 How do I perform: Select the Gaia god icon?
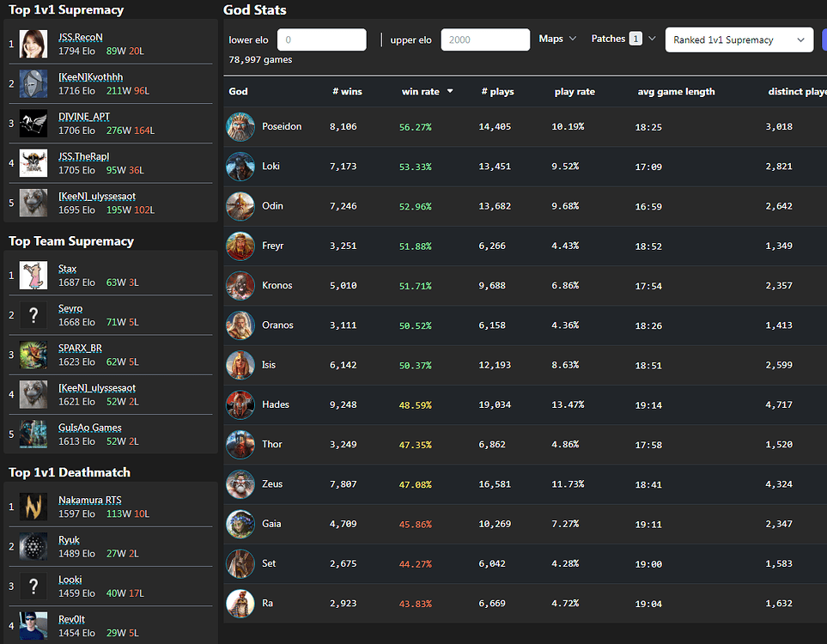click(240, 524)
